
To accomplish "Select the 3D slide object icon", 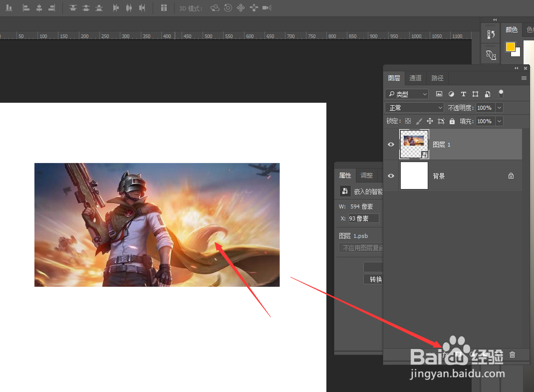I will (x=254, y=8).
